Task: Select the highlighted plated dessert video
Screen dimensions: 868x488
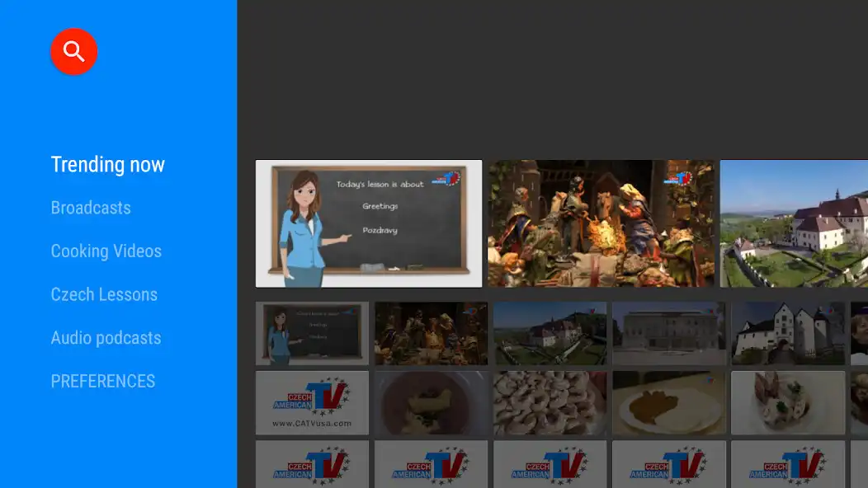Action: (x=788, y=402)
